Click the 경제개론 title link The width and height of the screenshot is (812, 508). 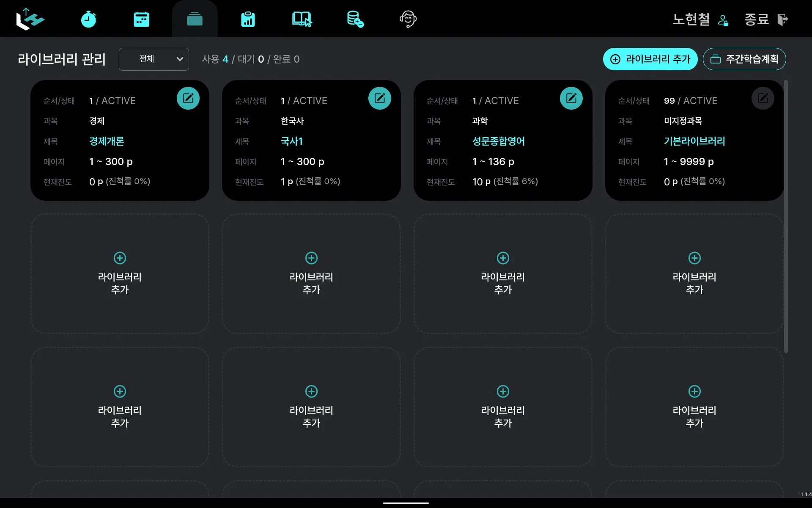pos(107,141)
